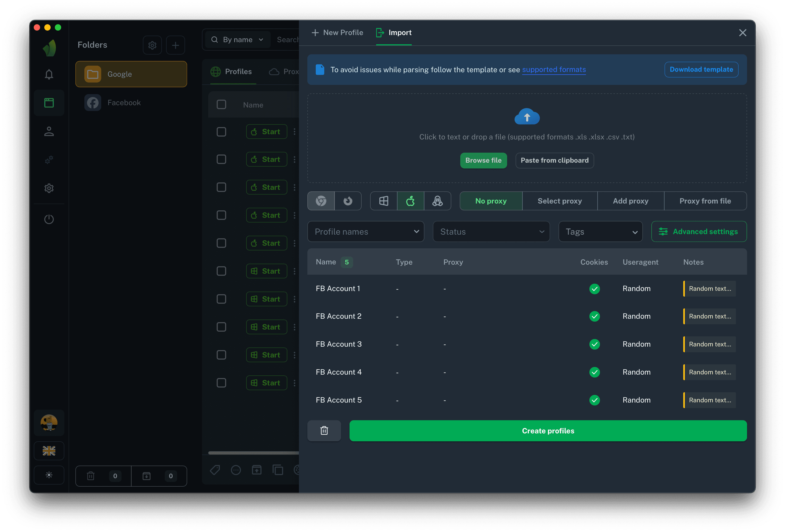Image resolution: width=785 pixels, height=532 pixels.
Task: Click the Browse file button
Action: click(483, 161)
